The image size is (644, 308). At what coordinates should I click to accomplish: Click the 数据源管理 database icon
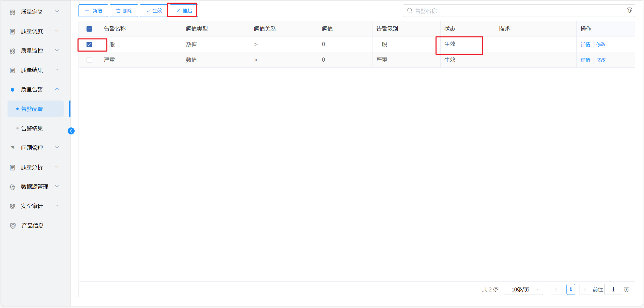click(x=12, y=187)
